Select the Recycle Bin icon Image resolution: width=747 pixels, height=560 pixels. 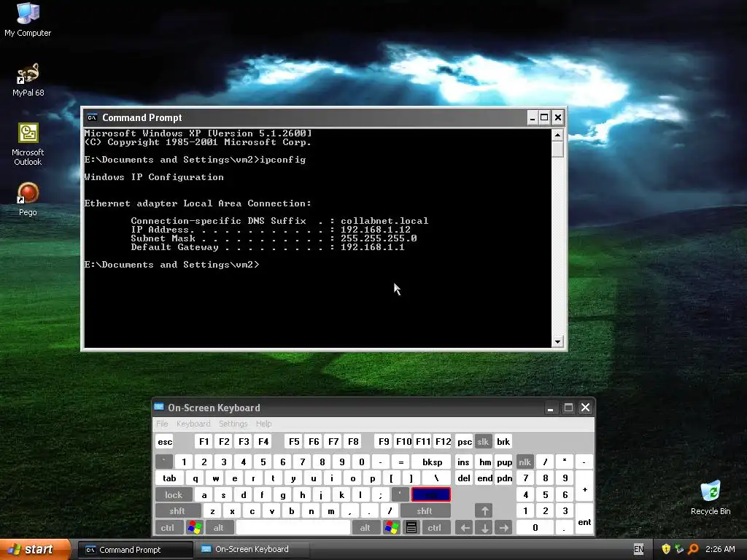point(711,497)
